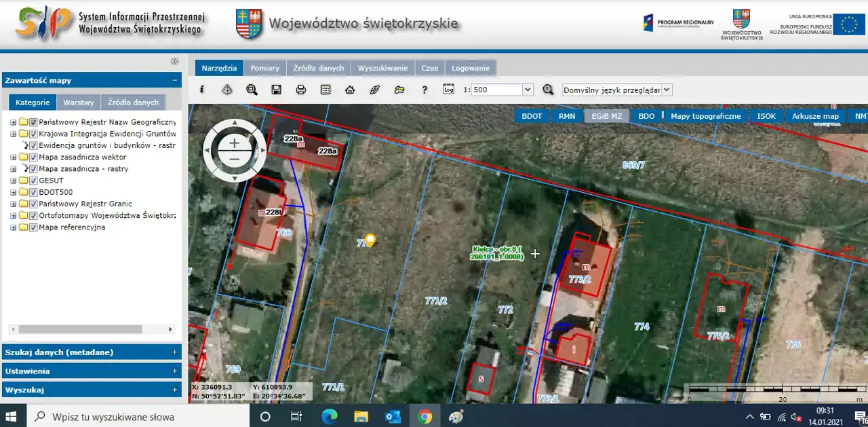Image resolution: width=868 pixels, height=427 pixels.
Task: Expand the Szukaj danych (metadane) panel
Action: click(x=174, y=352)
